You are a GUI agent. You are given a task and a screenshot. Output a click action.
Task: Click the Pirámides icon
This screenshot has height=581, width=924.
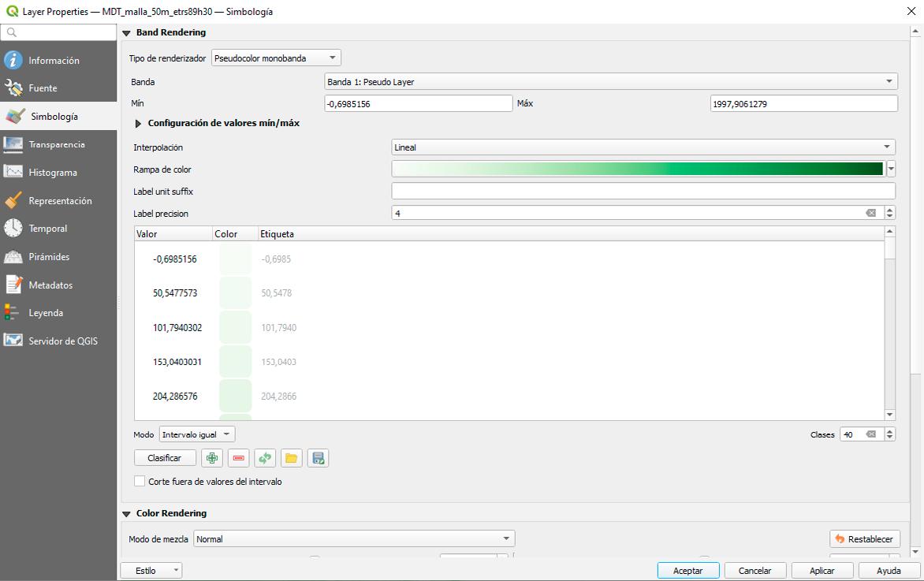pos(13,256)
